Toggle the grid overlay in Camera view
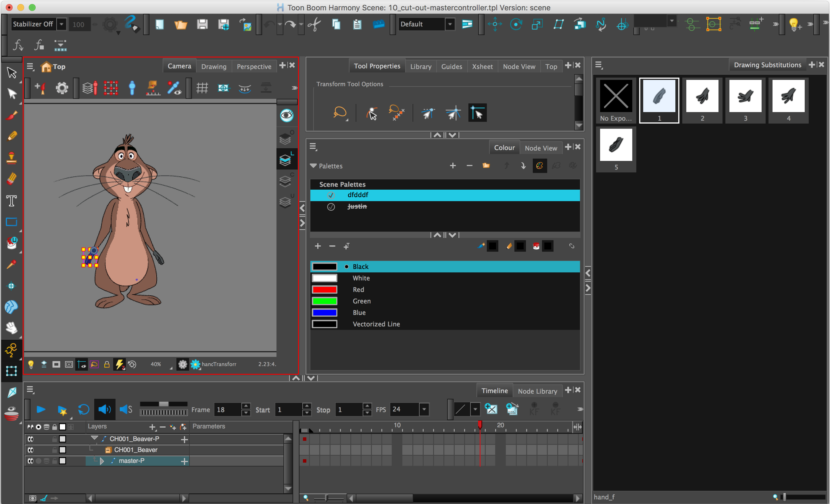The height and width of the screenshot is (504, 830). (202, 88)
